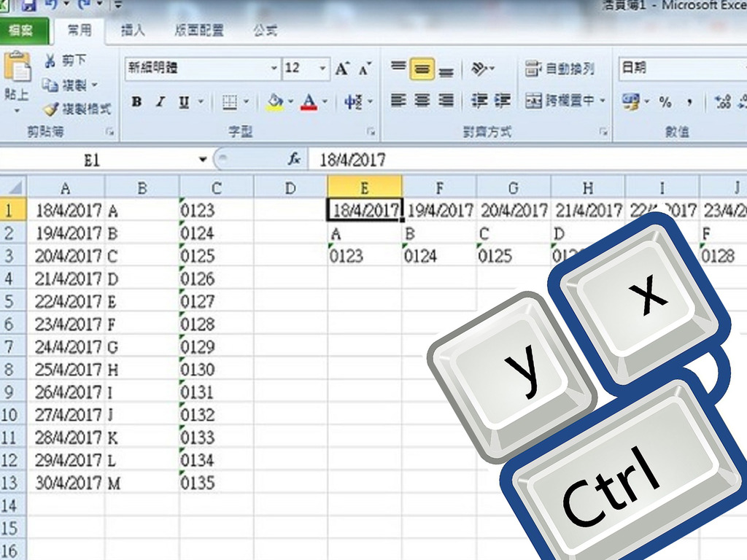Open fill color dropdown arrow
The height and width of the screenshot is (560, 747).
290,101
